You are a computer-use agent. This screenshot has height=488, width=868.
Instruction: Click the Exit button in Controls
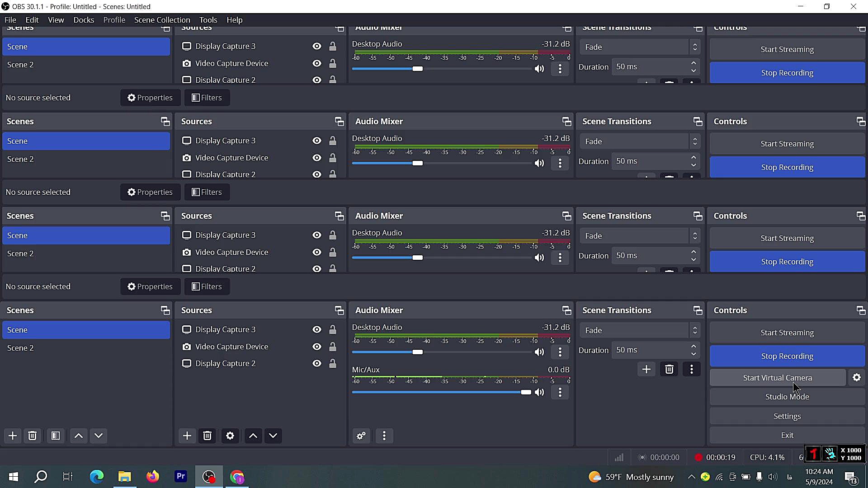pos(787,435)
